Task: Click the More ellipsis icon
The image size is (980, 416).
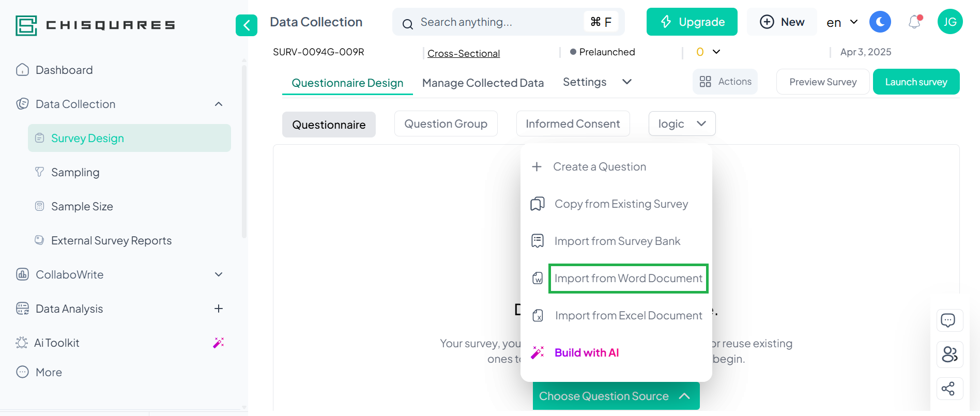Action: [x=22, y=372]
